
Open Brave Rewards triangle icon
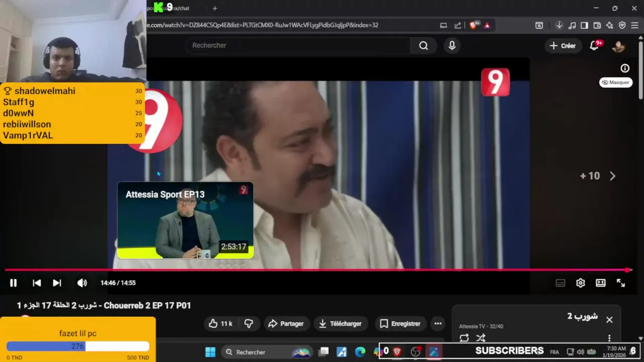(487, 25)
